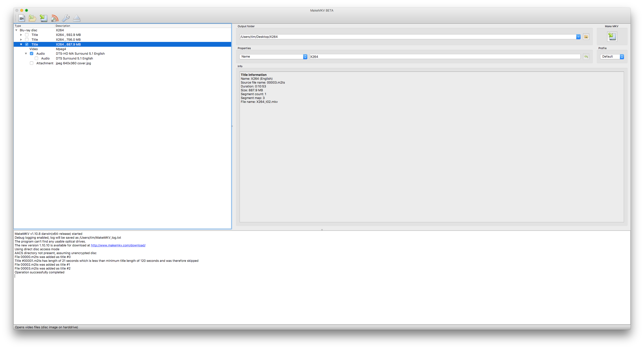Click the Blu-ray disc label
644x349 pixels.
(28, 30)
